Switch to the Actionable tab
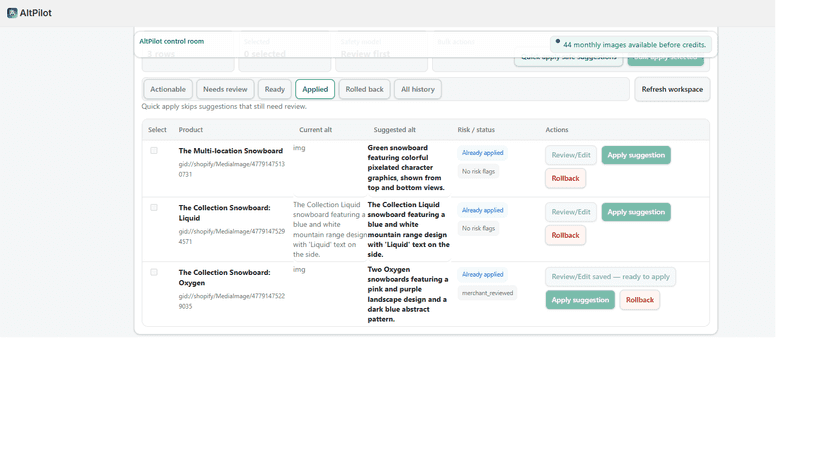 pyautogui.click(x=168, y=89)
